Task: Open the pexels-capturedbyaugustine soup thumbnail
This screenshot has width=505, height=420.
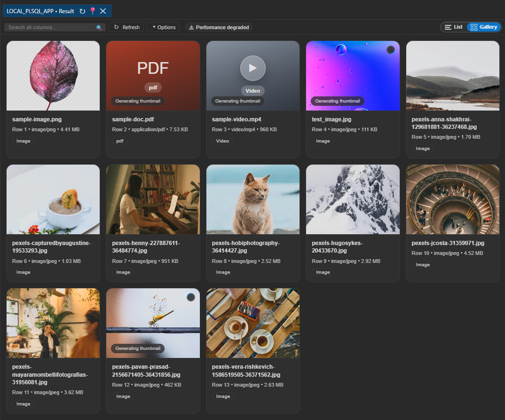Action: pyautogui.click(x=53, y=199)
